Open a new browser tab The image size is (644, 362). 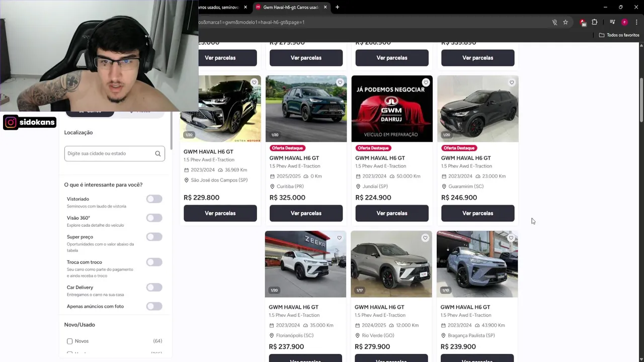pos(337,7)
